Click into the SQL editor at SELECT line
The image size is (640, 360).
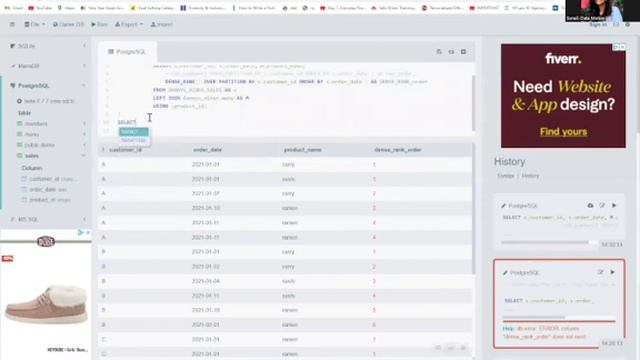(x=127, y=122)
